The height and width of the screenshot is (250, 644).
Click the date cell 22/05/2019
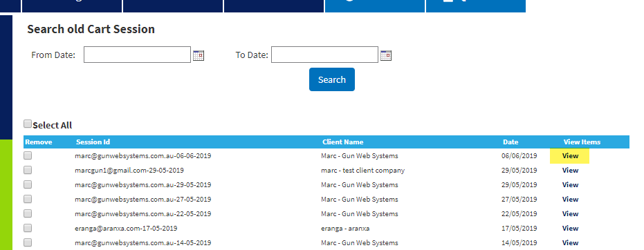(x=519, y=213)
